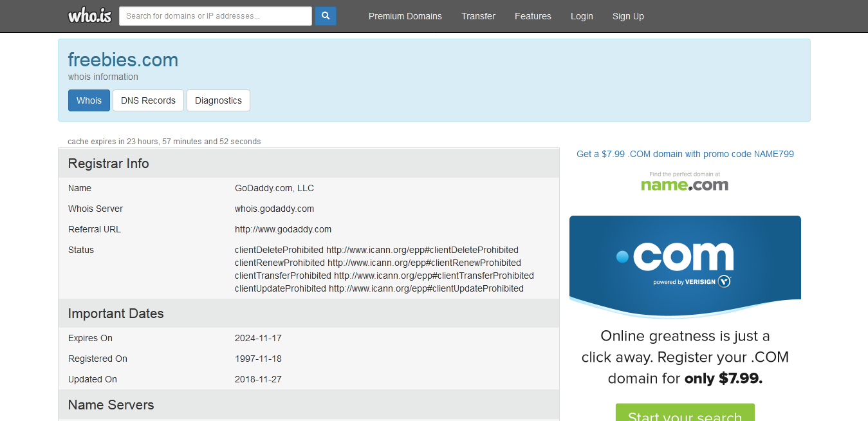This screenshot has width=868, height=421.
Task: Click Sign Up in the top navigation
Action: (x=628, y=16)
